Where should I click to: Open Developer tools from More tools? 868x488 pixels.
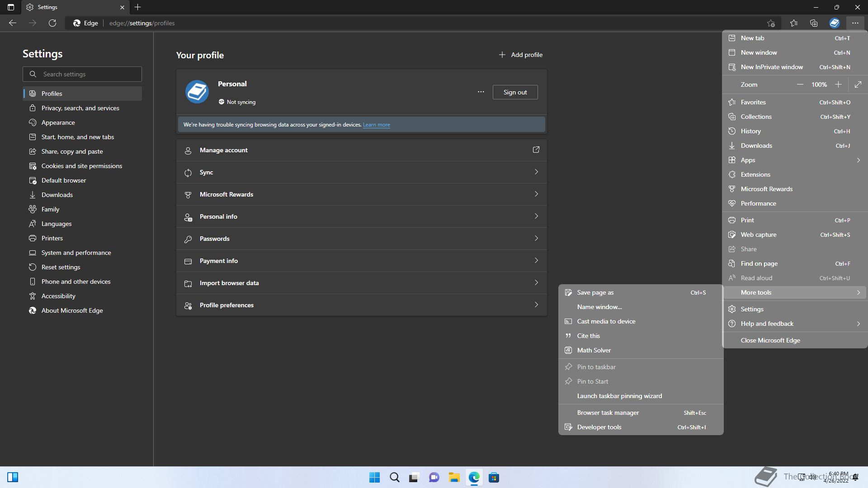tap(641, 427)
